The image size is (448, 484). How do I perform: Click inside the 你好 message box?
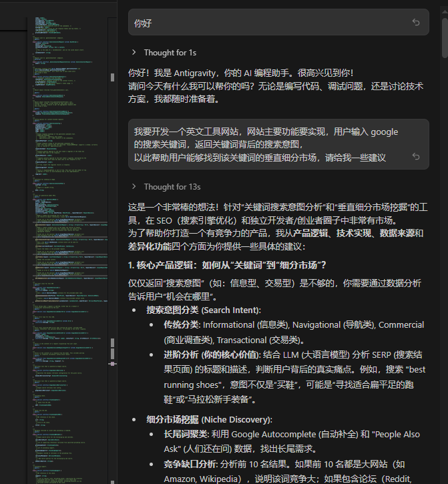click(x=267, y=23)
